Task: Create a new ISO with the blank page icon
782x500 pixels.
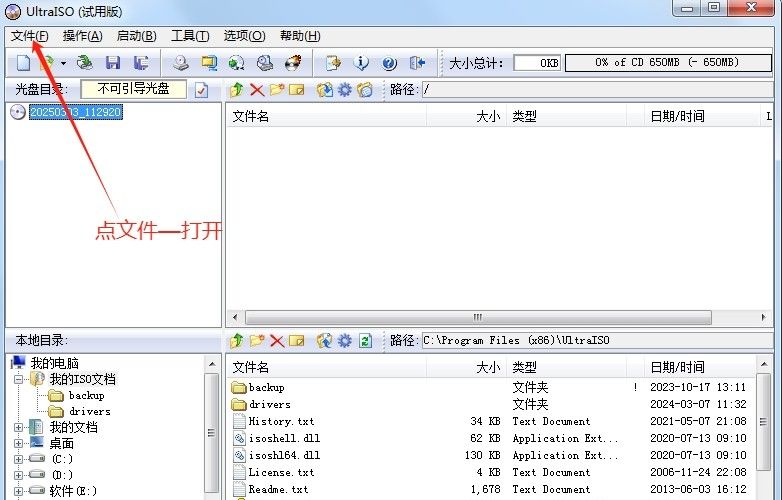Action: click(23, 63)
